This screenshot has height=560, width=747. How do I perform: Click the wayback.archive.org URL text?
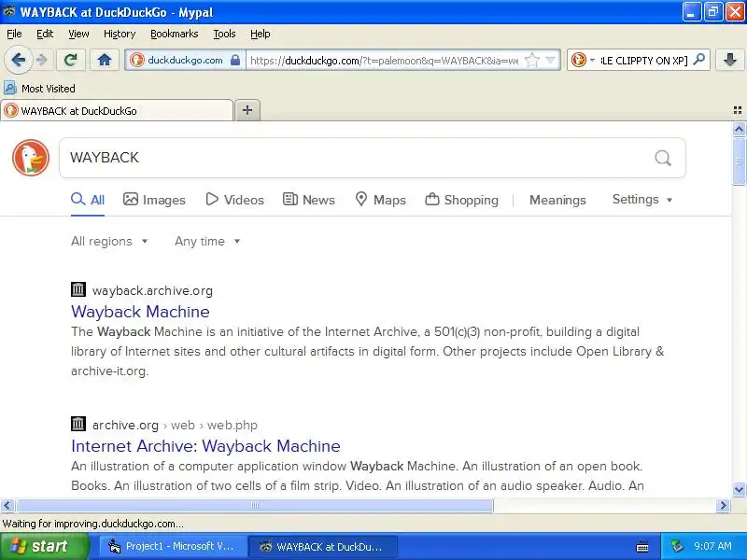(x=152, y=290)
